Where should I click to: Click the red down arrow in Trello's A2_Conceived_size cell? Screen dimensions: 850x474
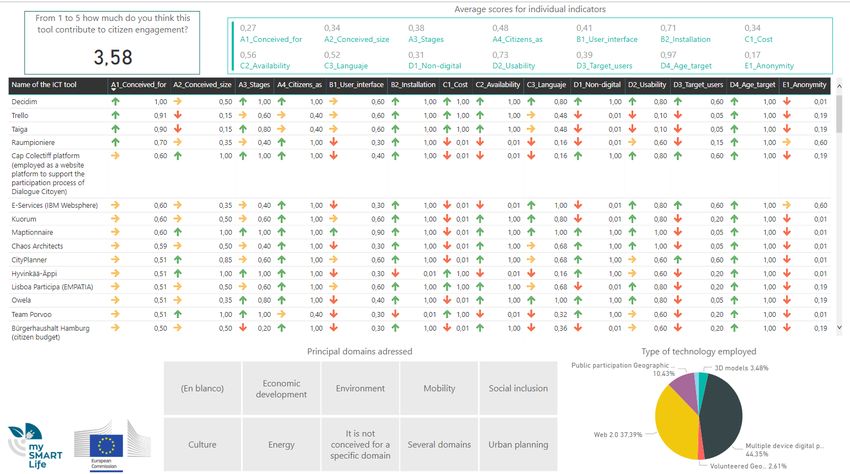tap(178, 115)
